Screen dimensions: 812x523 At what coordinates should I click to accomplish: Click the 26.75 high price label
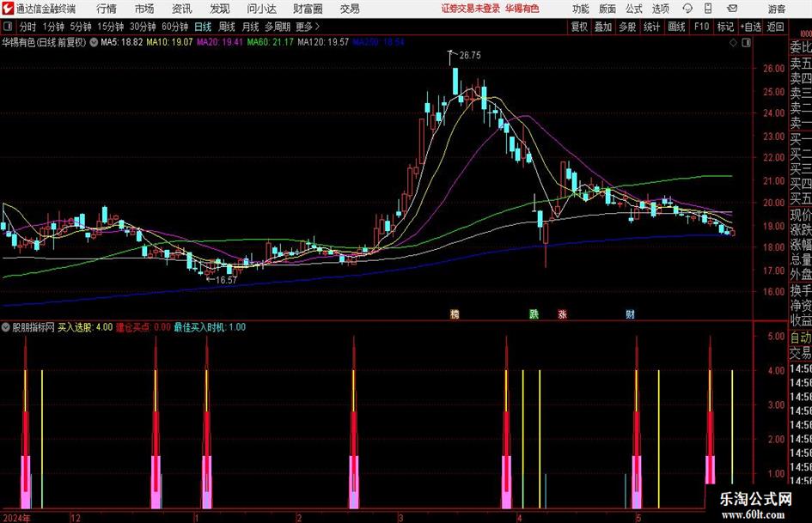(470, 56)
